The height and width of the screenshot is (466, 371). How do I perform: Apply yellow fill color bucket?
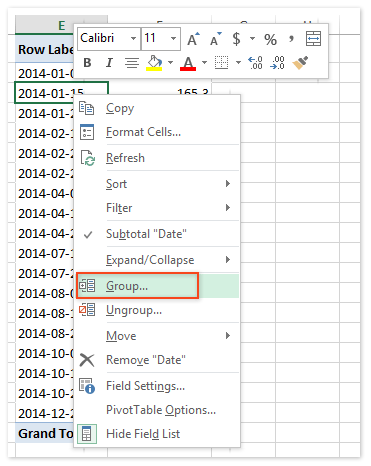(154, 63)
